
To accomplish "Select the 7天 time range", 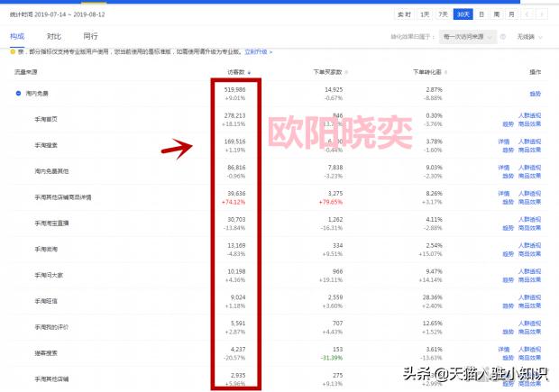I will pos(443,14).
